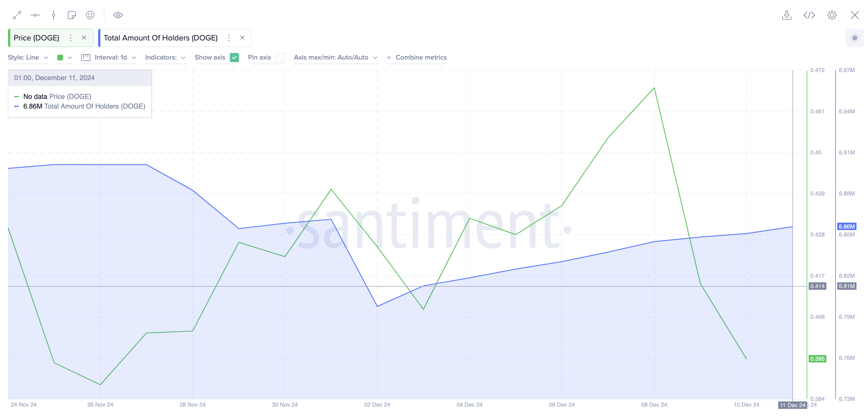Expand the Style: Line dropdown
The image size is (868, 416).
(28, 58)
